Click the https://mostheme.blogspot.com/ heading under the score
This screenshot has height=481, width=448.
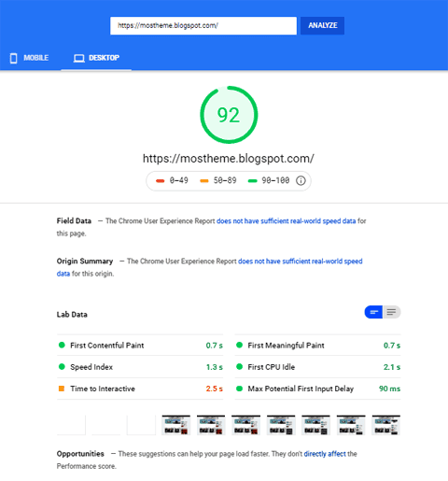229,159
